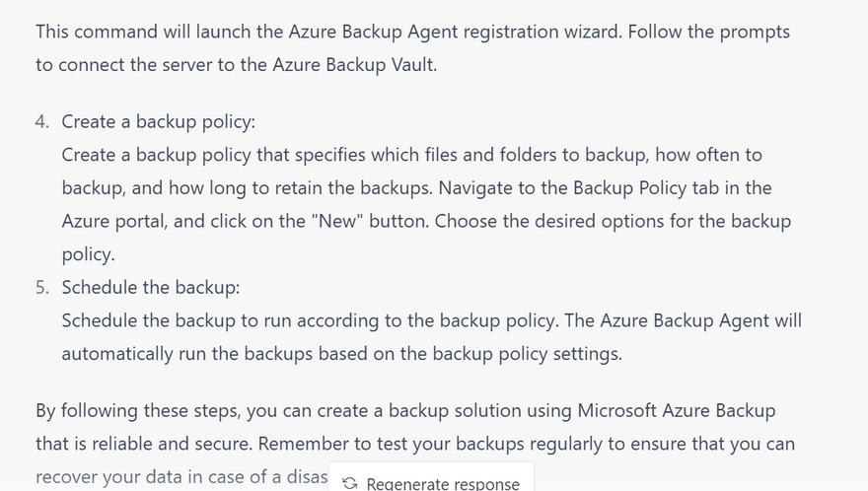Click the "Follow the prompts" sentence

pyautogui.click(x=708, y=32)
